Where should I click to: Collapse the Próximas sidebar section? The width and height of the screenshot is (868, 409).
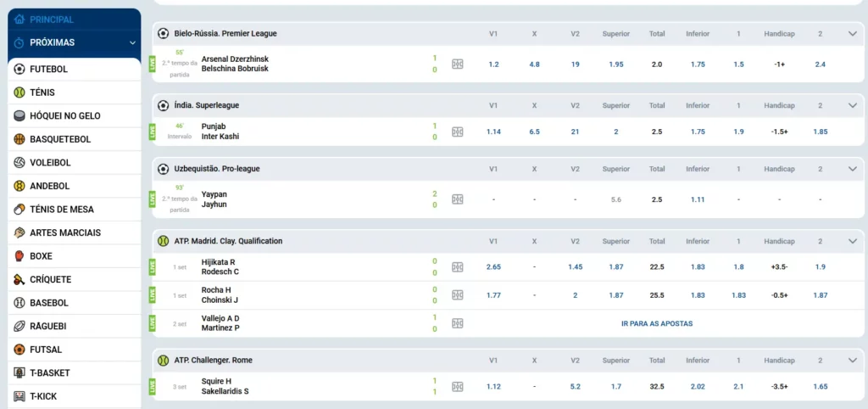point(132,42)
